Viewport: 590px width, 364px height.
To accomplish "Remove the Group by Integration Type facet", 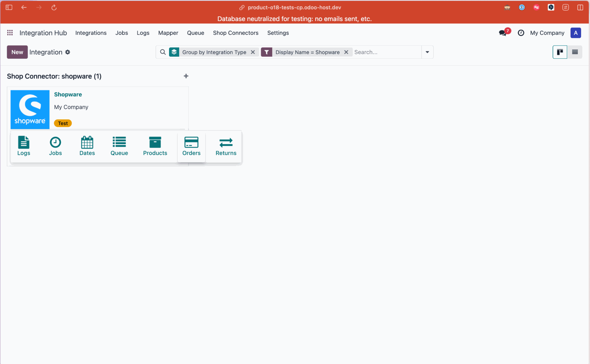I will pos(253,52).
